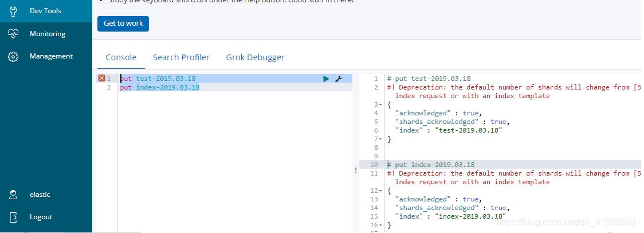This screenshot has width=644, height=233.
Task: Click the pane resize divider handle
Action: click(x=356, y=170)
